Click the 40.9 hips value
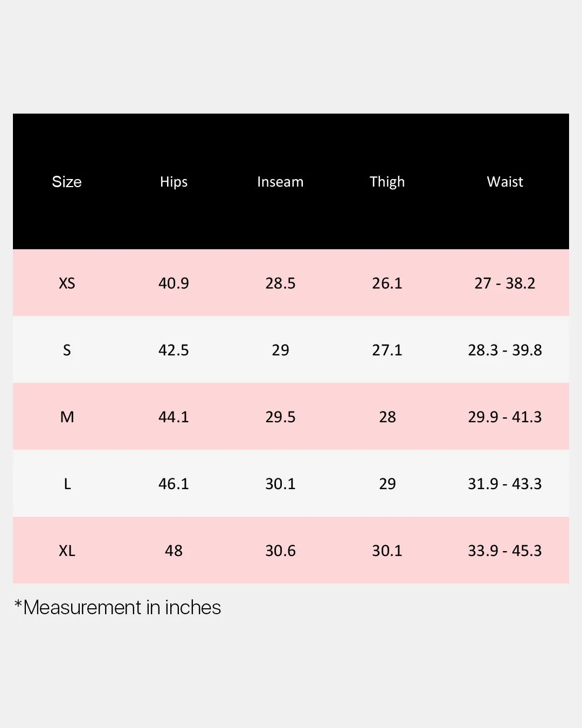Screen dimensions: 582x728 point(174,283)
